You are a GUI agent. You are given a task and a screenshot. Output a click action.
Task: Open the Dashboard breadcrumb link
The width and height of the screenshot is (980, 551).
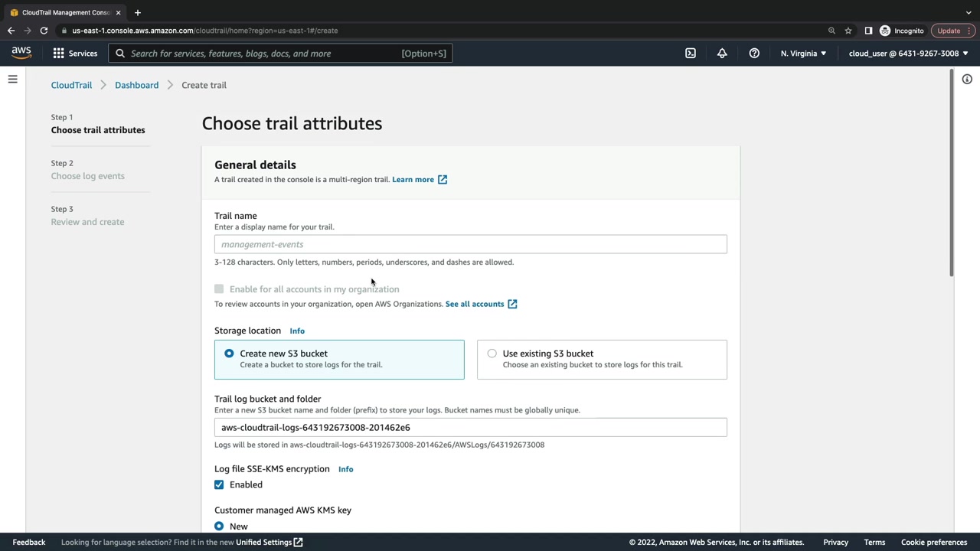tap(136, 85)
